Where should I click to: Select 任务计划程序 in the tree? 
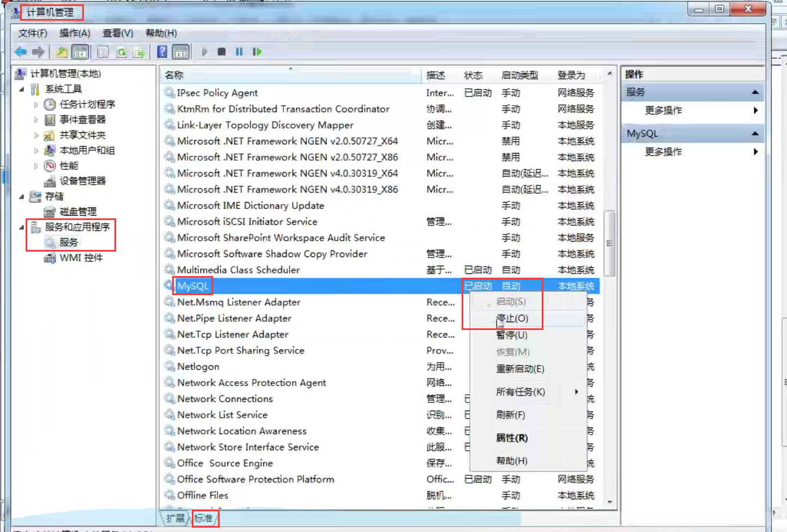point(87,104)
